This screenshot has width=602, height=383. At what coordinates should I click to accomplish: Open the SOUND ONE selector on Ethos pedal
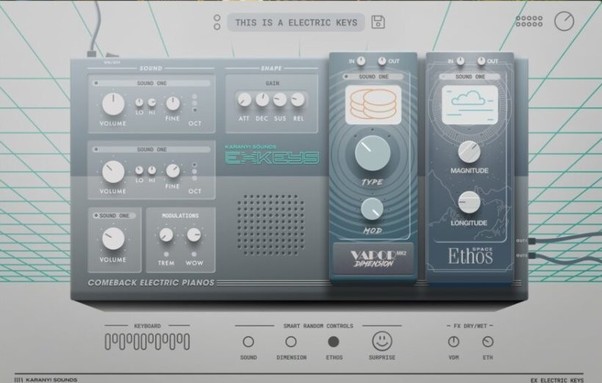(x=470, y=77)
